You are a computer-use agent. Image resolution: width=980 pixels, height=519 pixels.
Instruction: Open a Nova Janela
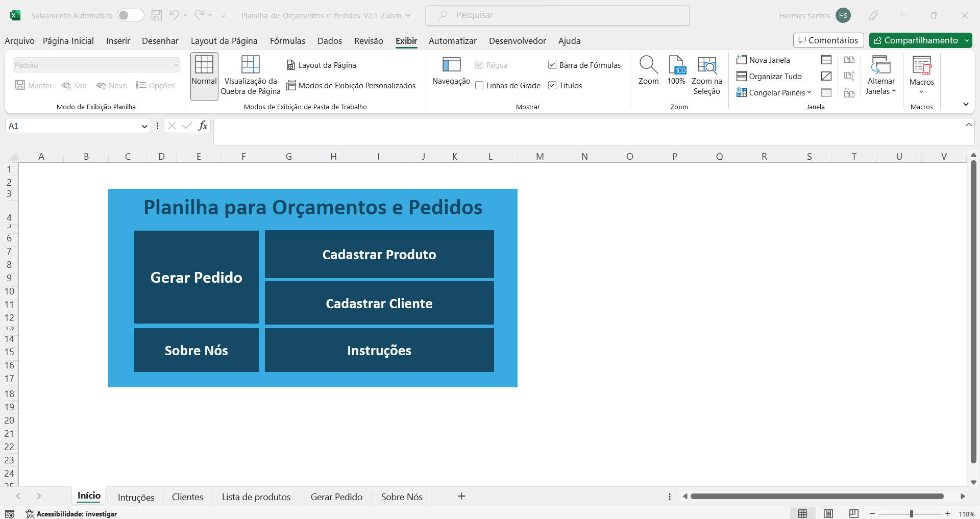coord(764,60)
